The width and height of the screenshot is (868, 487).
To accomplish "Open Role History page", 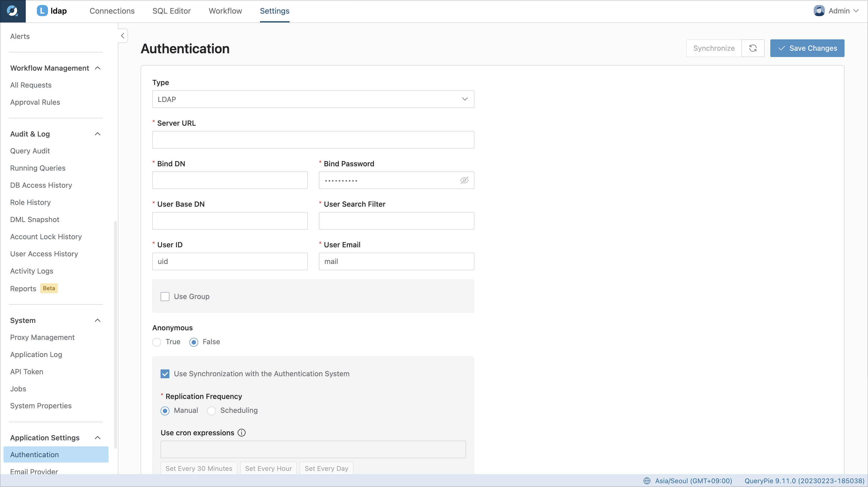I will click(30, 202).
